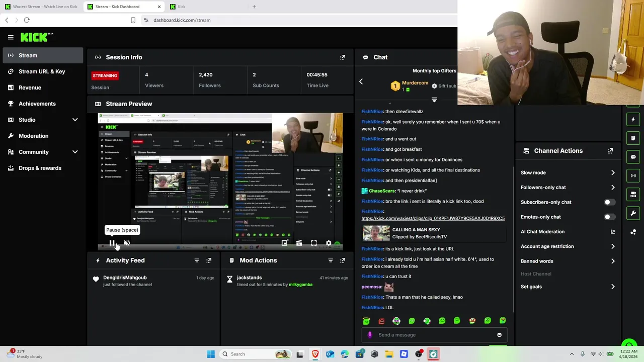Collapse chat with the back arrow
This screenshot has width=644, height=362.
pyautogui.click(x=361, y=81)
